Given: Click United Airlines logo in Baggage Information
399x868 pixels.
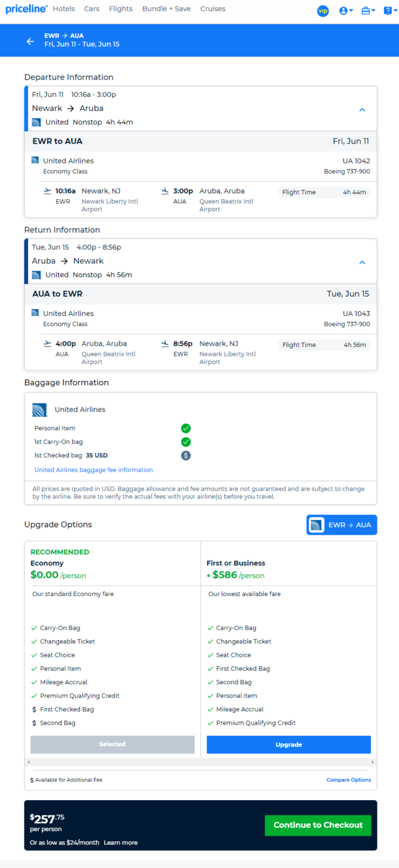Looking at the screenshot, I should (x=40, y=410).
